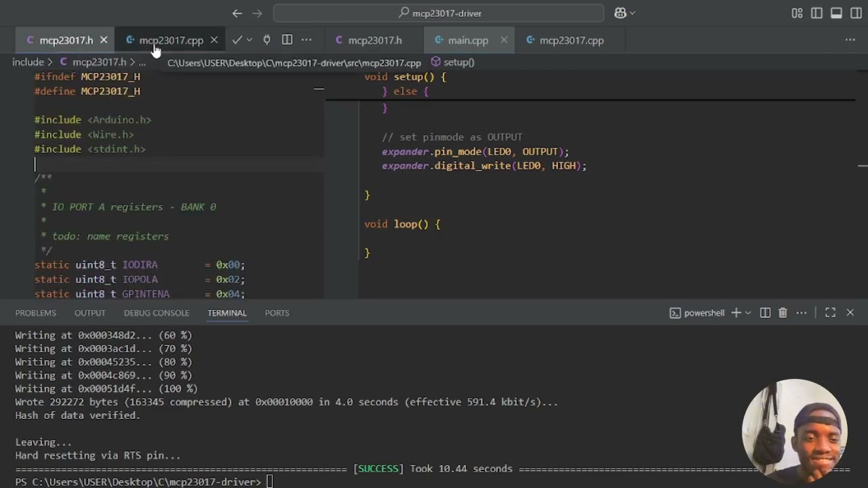
Task: Click the #include <Arduino.h> line
Action: [x=93, y=119]
